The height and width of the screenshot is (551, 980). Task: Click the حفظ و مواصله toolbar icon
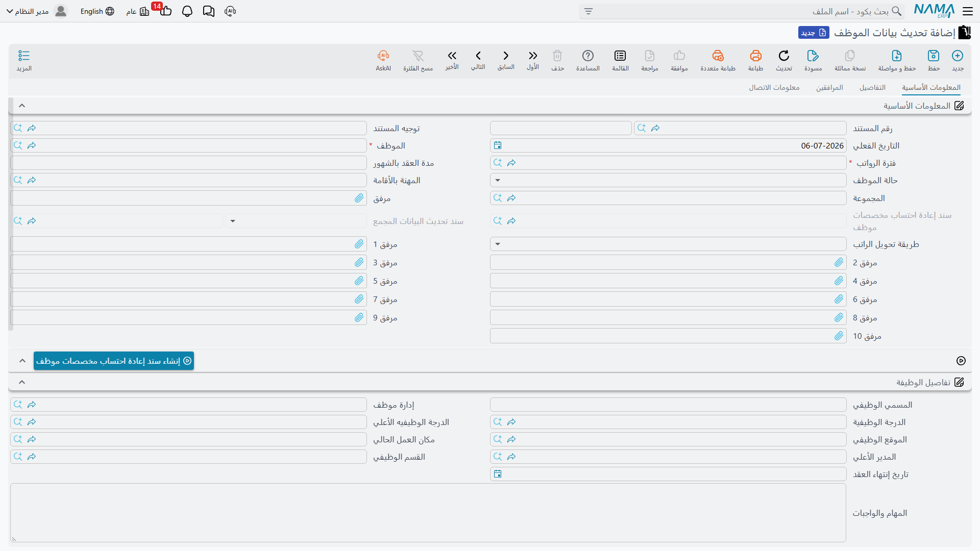tap(897, 56)
